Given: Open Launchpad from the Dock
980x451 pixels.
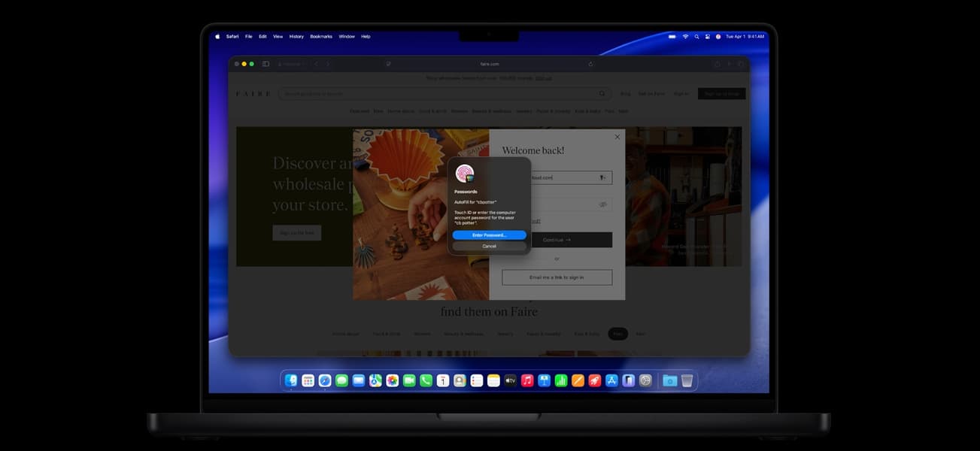Looking at the screenshot, I should (x=308, y=381).
